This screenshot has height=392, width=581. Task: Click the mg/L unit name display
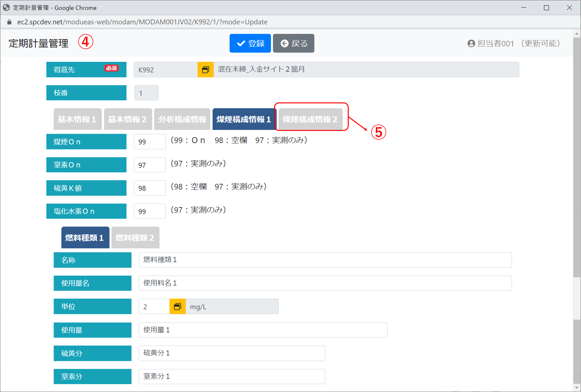[232, 306]
